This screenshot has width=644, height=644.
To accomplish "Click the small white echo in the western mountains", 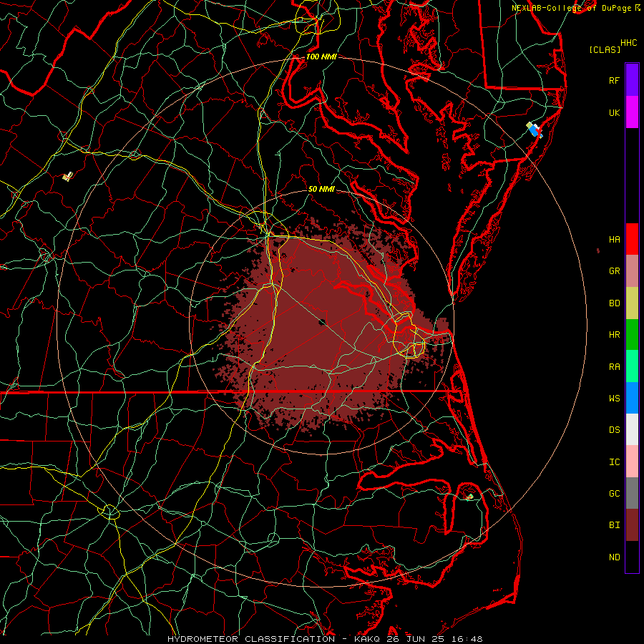I will pyautogui.click(x=67, y=177).
